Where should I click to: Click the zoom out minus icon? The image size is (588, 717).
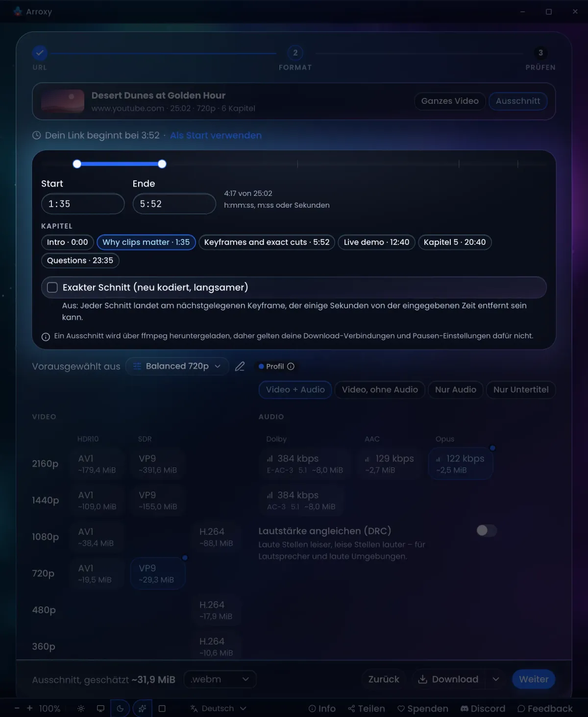(x=17, y=708)
